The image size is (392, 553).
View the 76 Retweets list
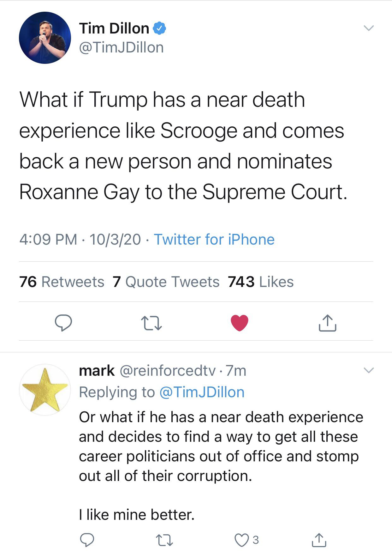(62, 282)
